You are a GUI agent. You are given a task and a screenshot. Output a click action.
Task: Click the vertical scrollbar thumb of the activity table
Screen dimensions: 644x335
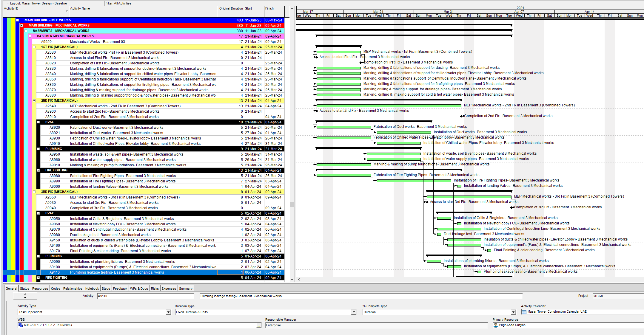pyautogui.click(x=292, y=204)
